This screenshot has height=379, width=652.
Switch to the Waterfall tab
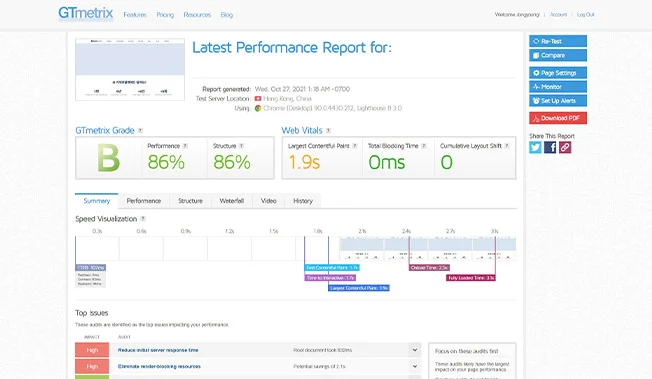(x=232, y=201)
